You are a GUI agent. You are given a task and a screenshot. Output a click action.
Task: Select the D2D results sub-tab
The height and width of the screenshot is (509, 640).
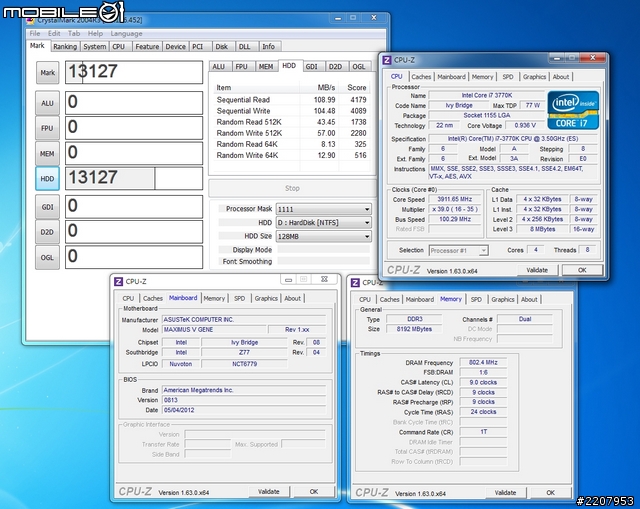tap(336, 67)
